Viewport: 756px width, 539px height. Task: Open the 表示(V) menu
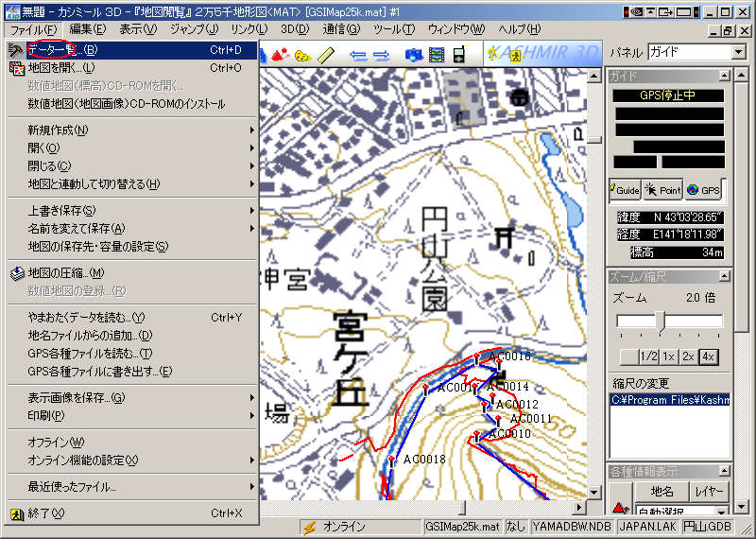(x=138, y=29)
